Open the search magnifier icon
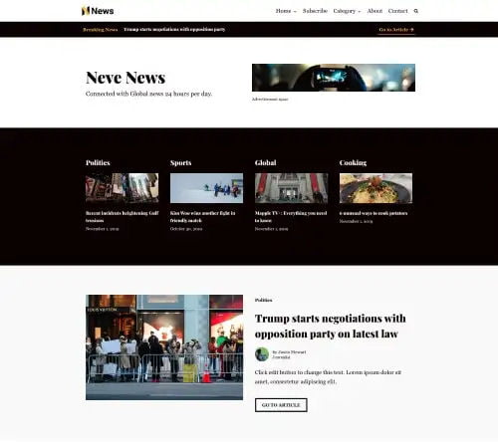This screenshot has height=448, width=498. tap(416, 11)
